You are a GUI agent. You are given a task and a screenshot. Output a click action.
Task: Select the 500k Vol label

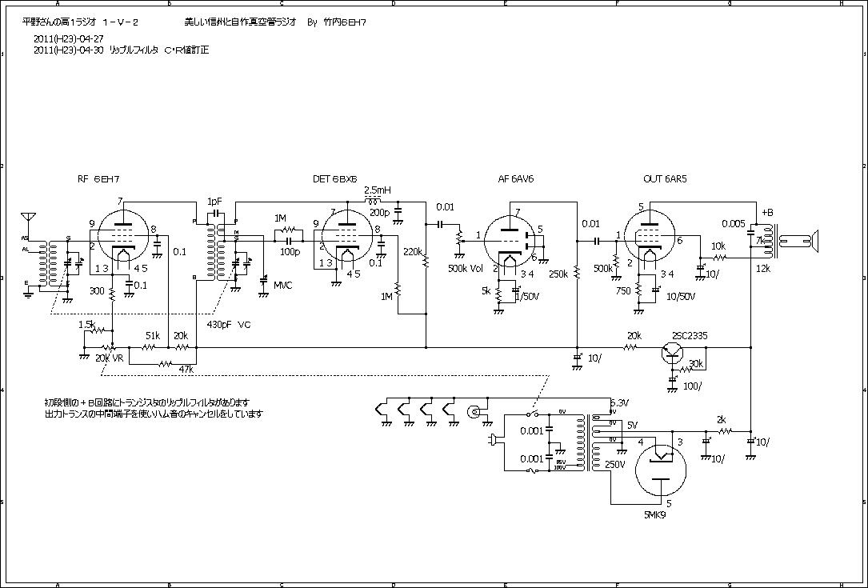point(466,269)
